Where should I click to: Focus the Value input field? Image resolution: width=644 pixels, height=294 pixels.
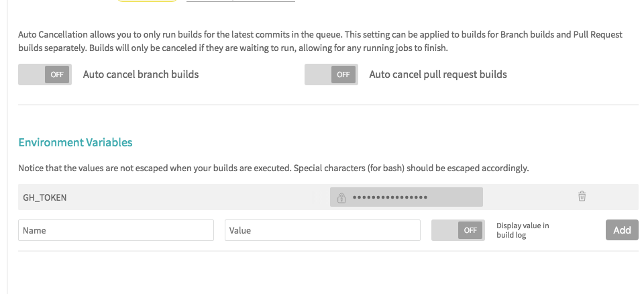pyautogui.click(x=323, y=230)
